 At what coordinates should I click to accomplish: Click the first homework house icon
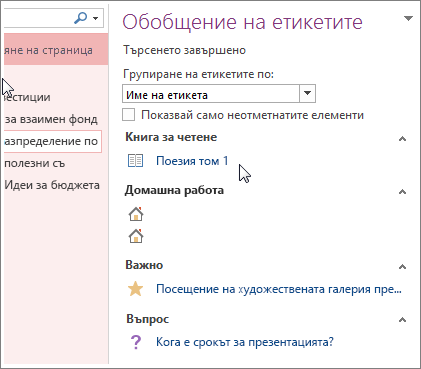click(x=136, y=214)
